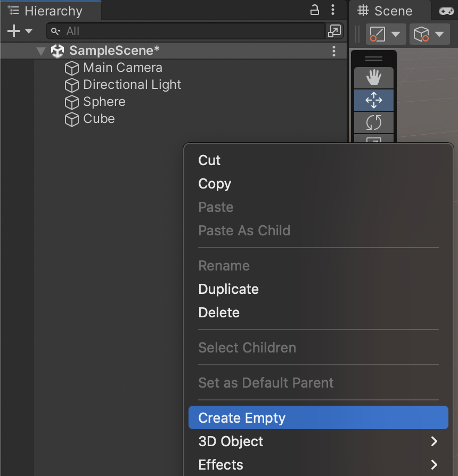This screenshot has width=458, height=476.
Task: Click Duplicate in the context menu
Action: 228,289
